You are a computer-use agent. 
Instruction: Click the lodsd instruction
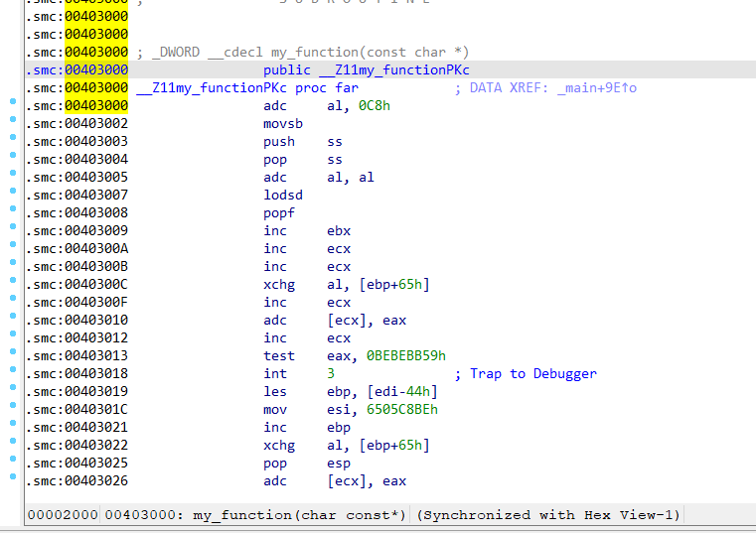pyautogui.click(x=283, y=196)
